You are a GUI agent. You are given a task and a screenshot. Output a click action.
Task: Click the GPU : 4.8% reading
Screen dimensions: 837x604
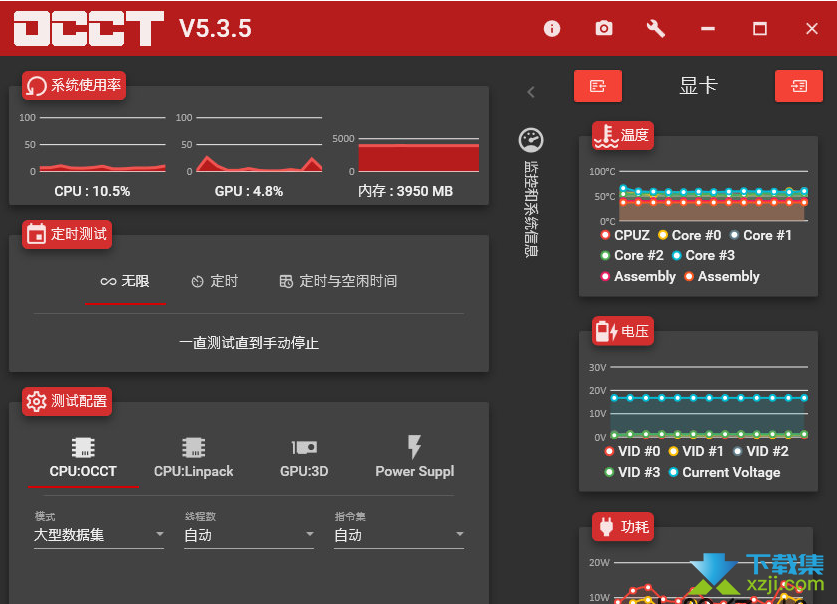249,191
